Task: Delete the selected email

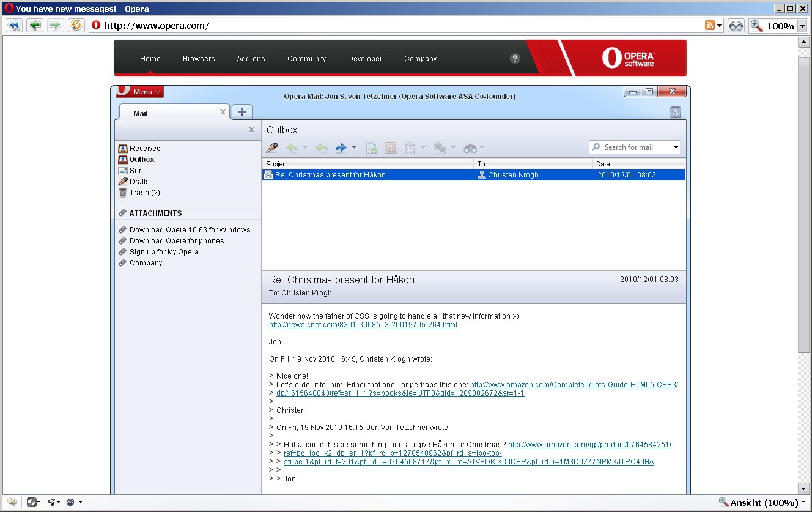Action: [410, 147]
